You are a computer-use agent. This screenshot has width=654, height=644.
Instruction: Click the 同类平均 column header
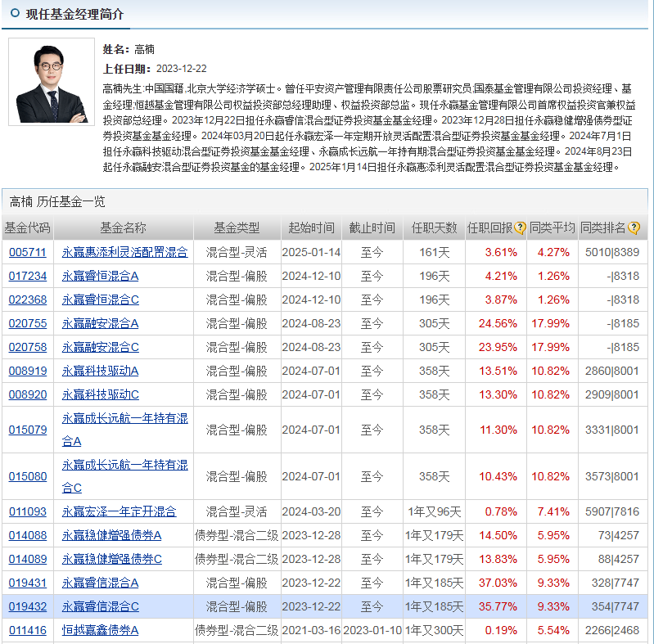click(x=553, y=228)
